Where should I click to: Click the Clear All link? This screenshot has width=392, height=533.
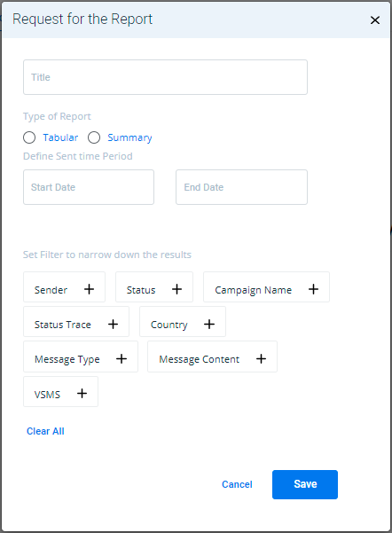coord(45,431)
